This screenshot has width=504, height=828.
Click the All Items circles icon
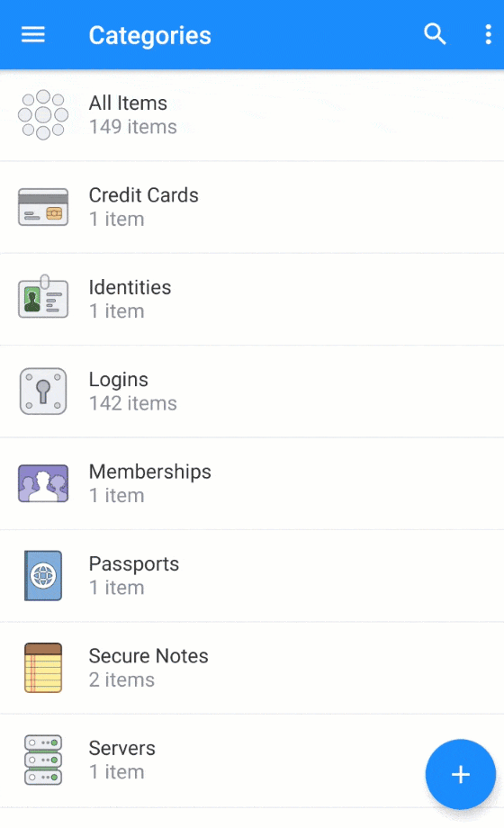[x=43, y=114]
